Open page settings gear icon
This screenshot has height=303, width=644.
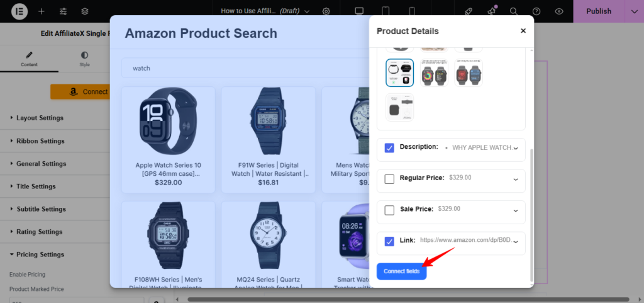tap(326, 11)
